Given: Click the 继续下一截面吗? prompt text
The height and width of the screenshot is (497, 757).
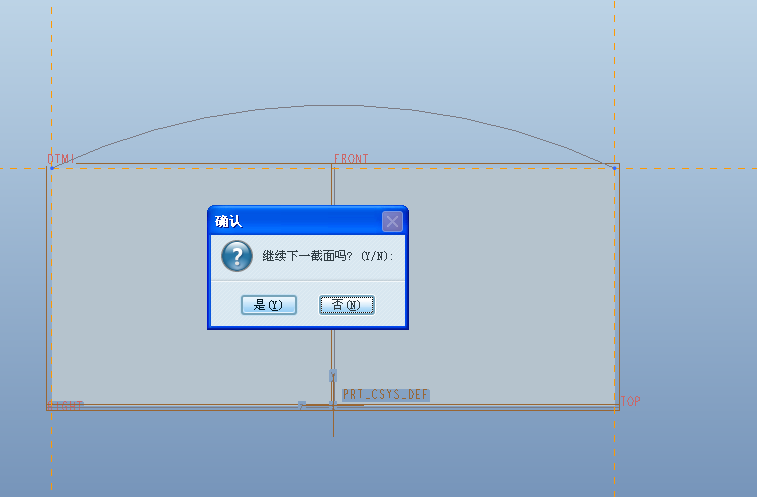Looking at the screenshot, I should [328, 256].
